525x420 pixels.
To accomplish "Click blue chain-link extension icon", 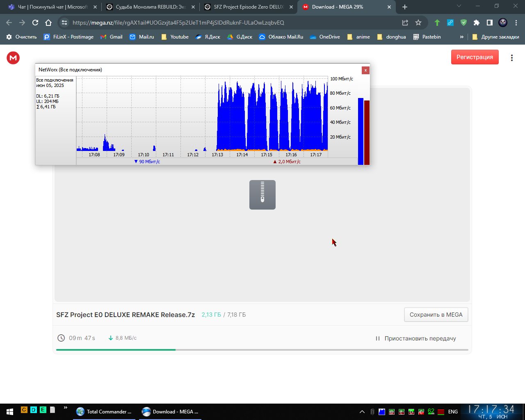I will tap(450, 23).
